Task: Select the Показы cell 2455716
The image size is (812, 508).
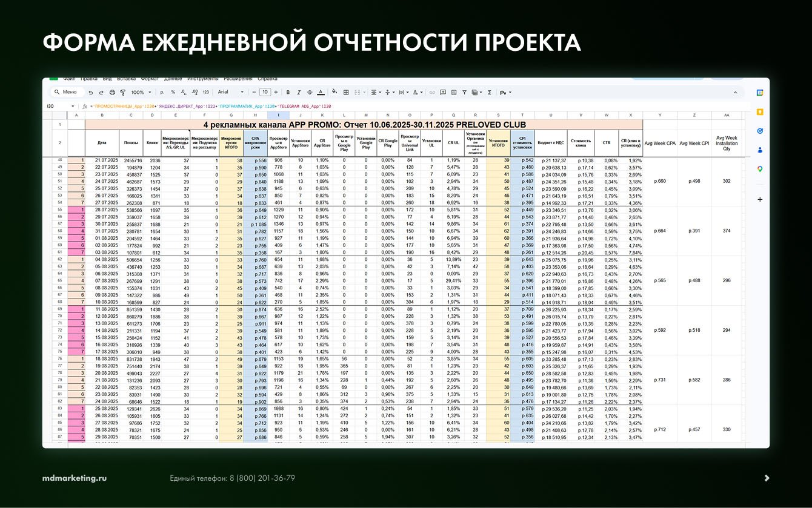Action: coord(131,160)
